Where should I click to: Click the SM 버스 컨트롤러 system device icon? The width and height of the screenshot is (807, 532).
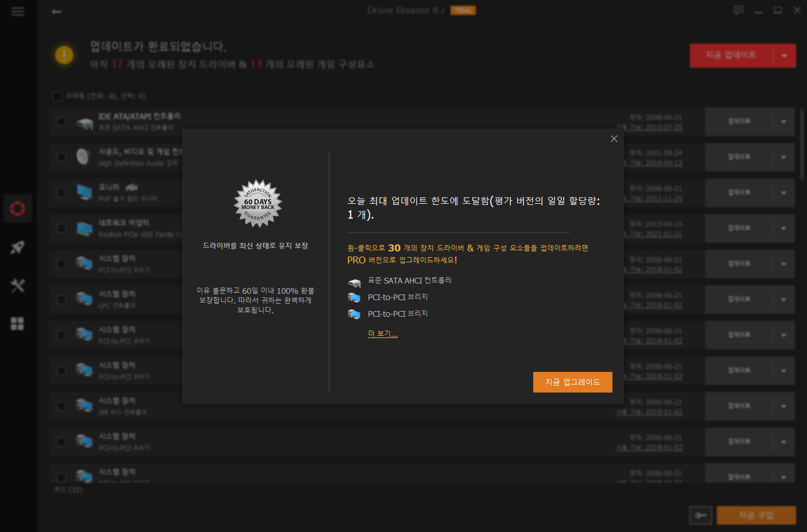84,406
